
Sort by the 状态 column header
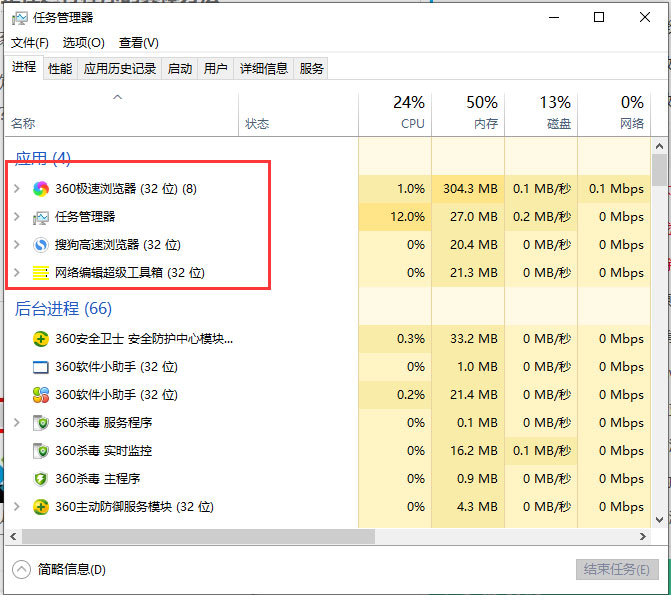pyautogui.click(x=298, y=113)
